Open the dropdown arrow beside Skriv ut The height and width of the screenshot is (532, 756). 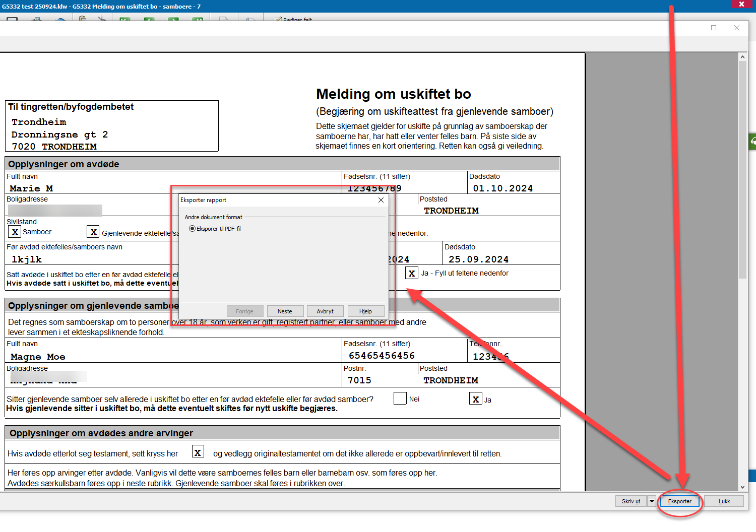(651, 501)
